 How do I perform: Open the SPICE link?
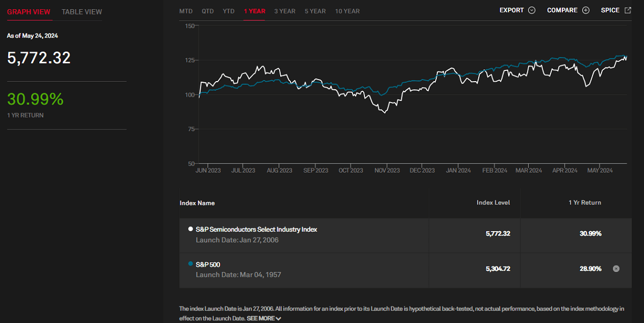610,10
